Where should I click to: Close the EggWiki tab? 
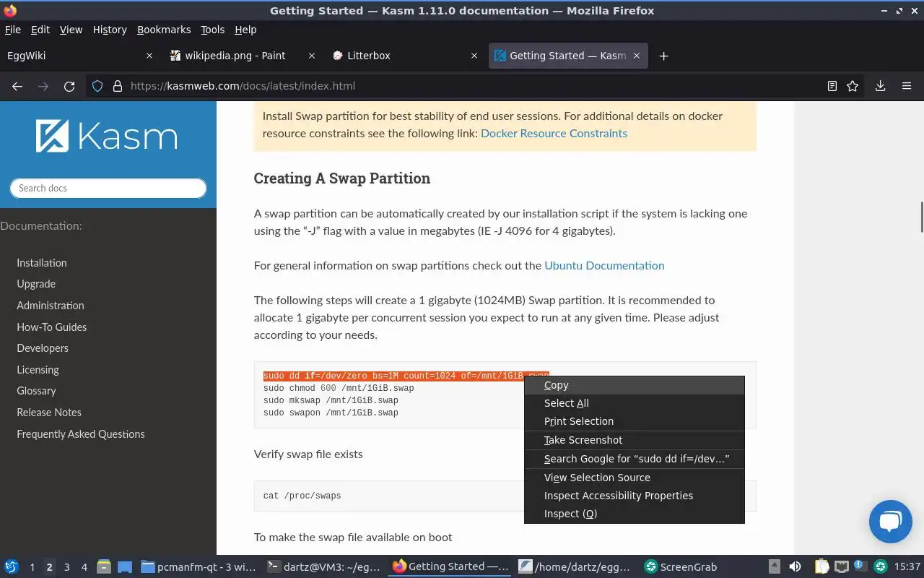[149, 56]
